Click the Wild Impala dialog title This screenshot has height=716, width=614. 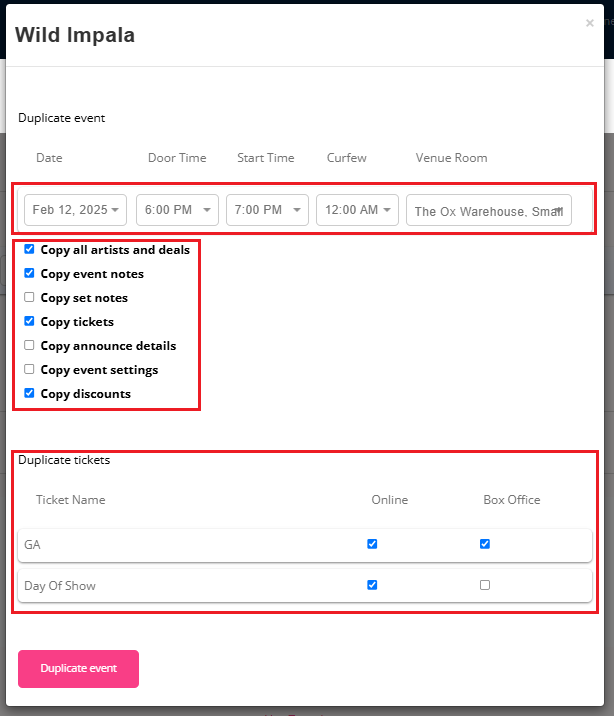point(75,35)
